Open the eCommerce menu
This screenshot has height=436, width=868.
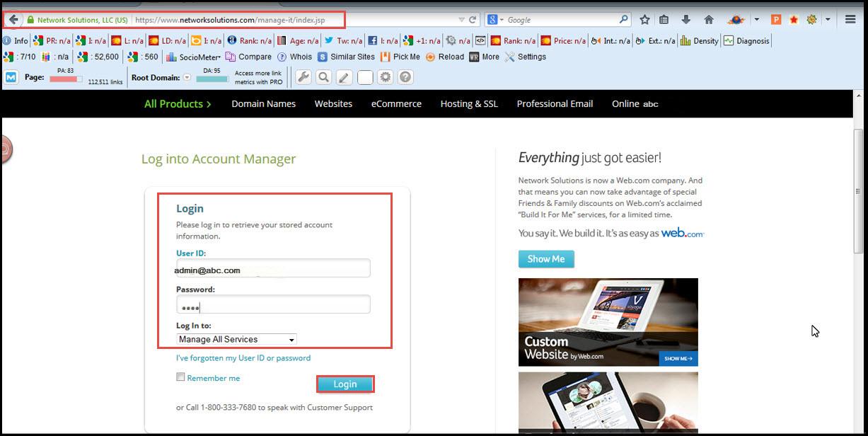[396, 103]
